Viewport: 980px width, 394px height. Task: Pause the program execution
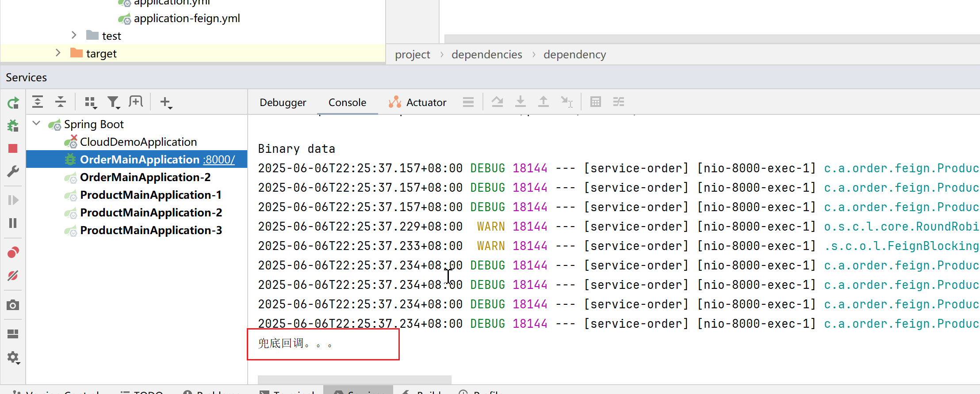pos(13,223)
